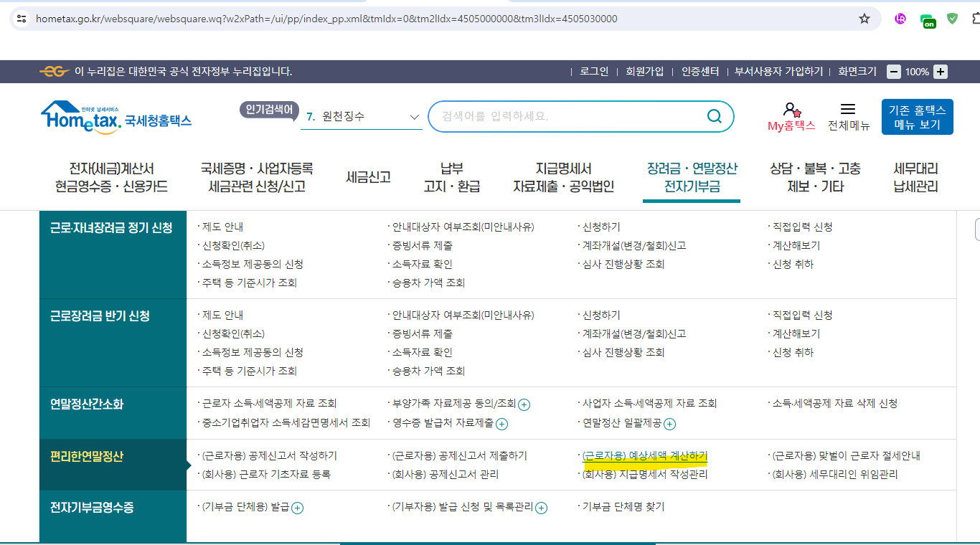Open 중소기업취업자 소득세감면명세서 조회
This screenshot has width=980, height=545.
286,423
